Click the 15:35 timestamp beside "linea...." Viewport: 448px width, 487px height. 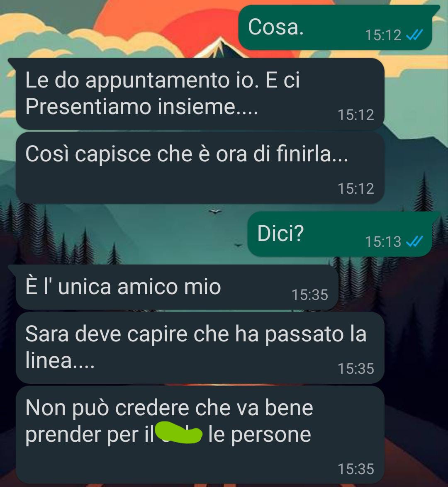pyautogui.click(x=356, y=369)
